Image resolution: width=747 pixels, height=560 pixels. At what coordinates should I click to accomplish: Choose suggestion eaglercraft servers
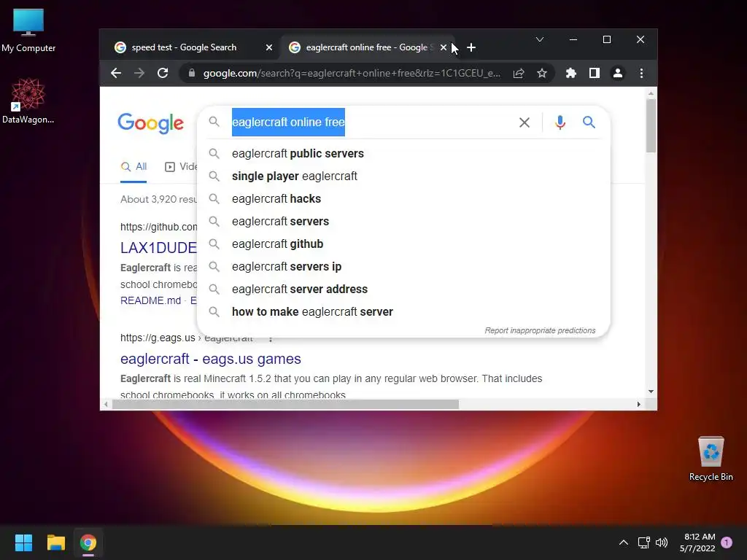point(403,222)
